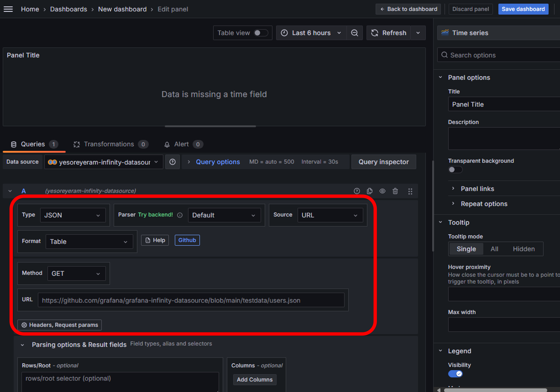Toggle visibility of query A
This screenshot has width=560, height=392.
[382, 191]
